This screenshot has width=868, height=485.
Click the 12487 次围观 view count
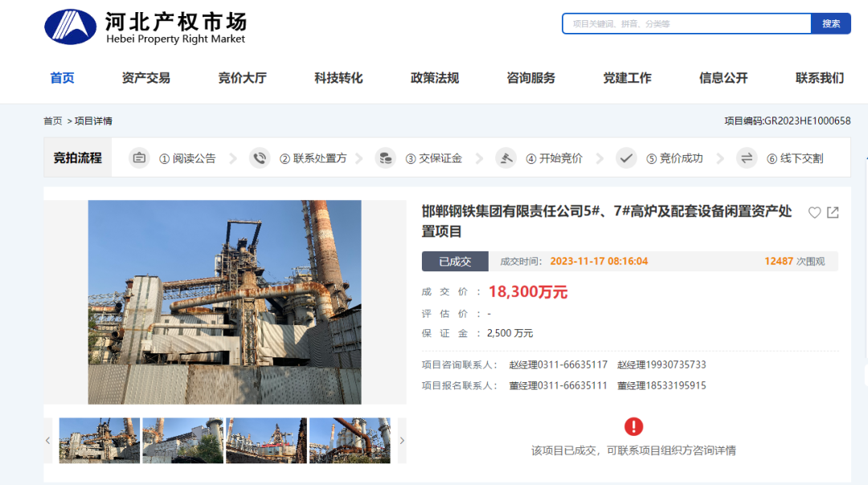point(794,262)
